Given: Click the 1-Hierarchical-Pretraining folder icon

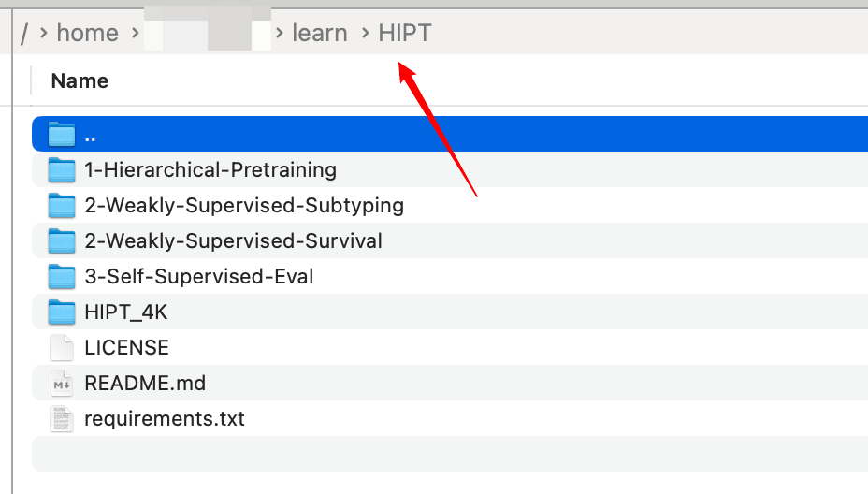Looking at the screenshot, I should click(62, 170).
